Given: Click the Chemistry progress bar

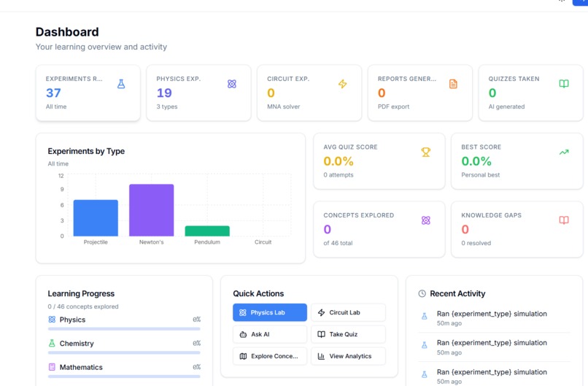Looking at the screenshot, I should tap(124, 352).
